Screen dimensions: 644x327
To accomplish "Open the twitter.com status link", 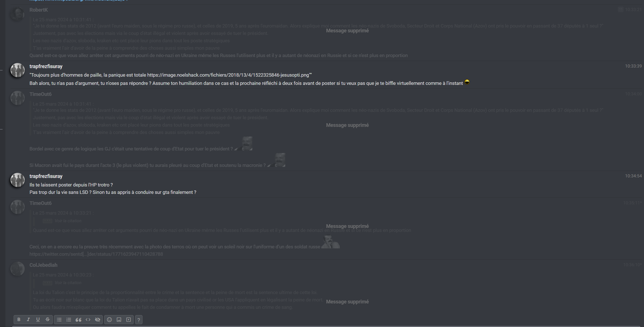I will pyautogui.click(x=96, y=254).
